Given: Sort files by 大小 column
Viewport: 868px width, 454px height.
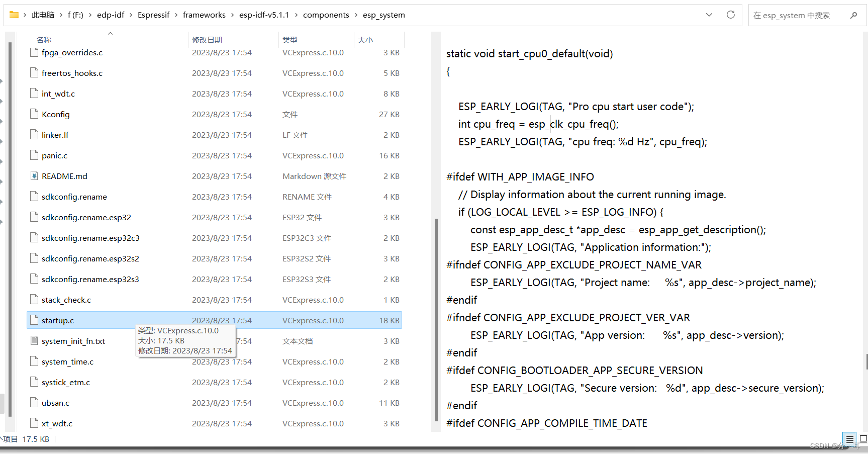Looking at the screenshot, I should pos(365,40).
